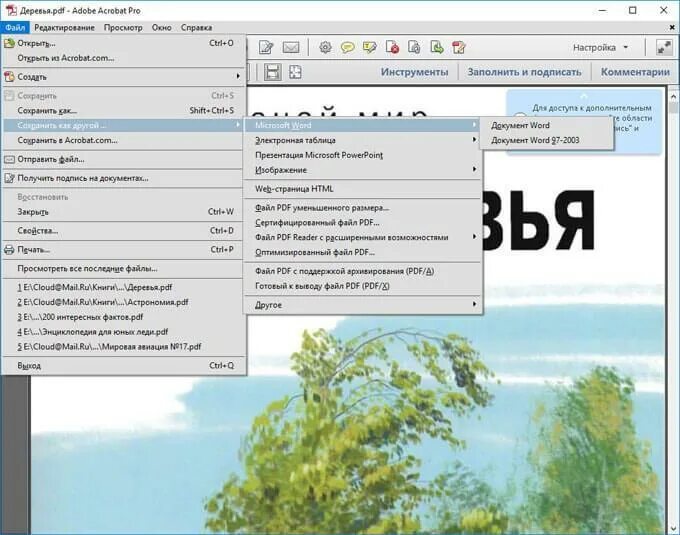Image resolution: width=680 pixels, height=535 pixels.
Task: Click the page attachment toolbar icon
Action: click(x=414, y=47)
